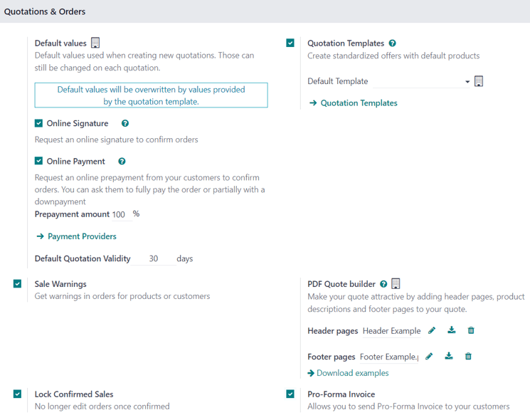Toggle the Pro-Forma Invoice checkbox
The width and height of the screenshot is (530, 420).
(x=290, y=394)
